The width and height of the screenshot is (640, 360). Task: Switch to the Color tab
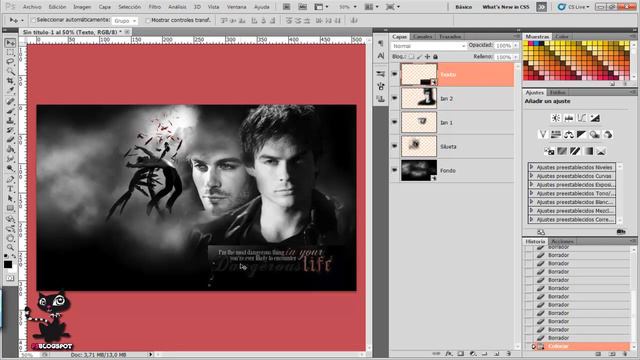(x=562, y=37)
